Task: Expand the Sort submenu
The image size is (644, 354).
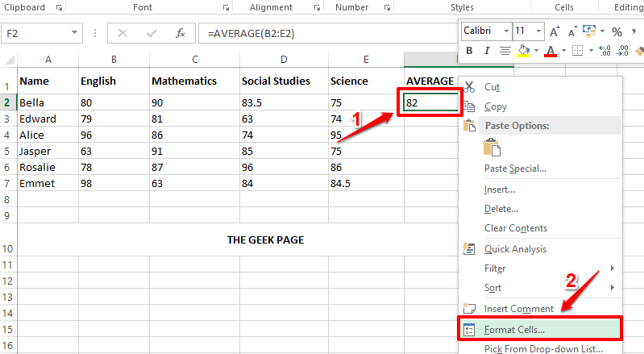Action: (x=613, y=288)
